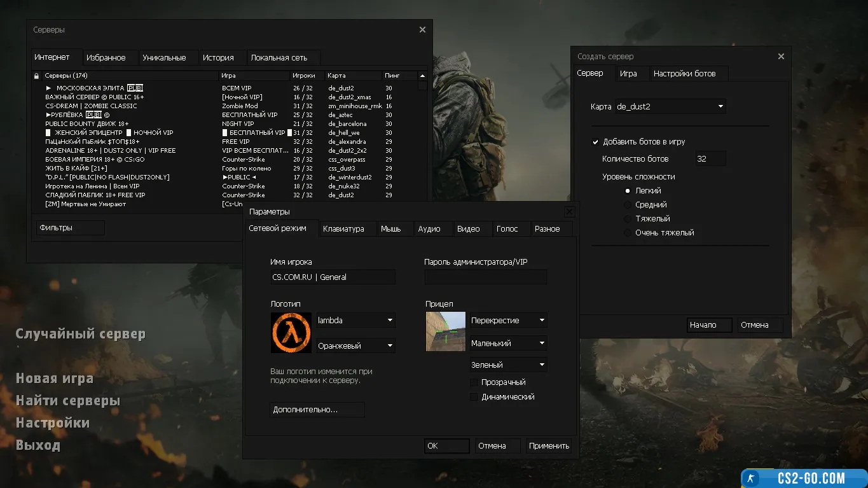Viewport: 868px width, 488px height.
Task: Click the lock icon column header
Action: (x=36, y=76)
